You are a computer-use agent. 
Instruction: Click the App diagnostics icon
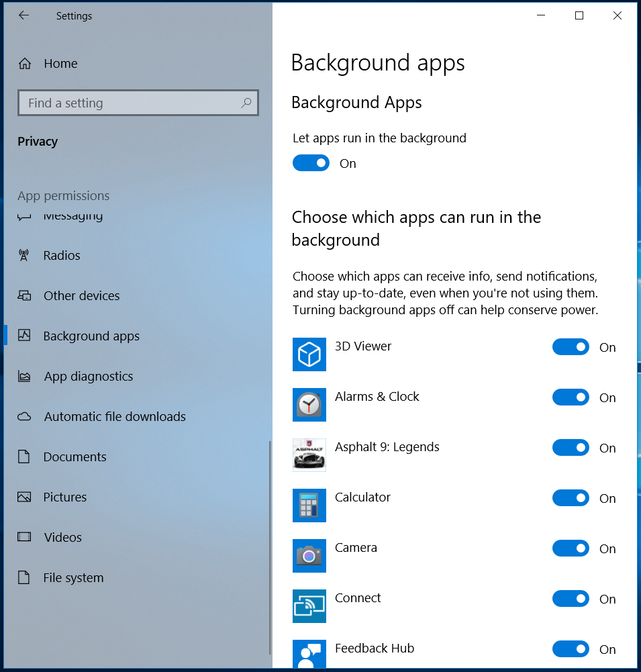point(24,376)
